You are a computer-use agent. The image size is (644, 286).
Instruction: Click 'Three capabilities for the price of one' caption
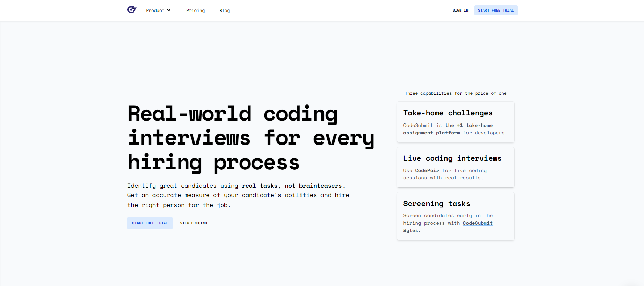[x=455, y=93]
